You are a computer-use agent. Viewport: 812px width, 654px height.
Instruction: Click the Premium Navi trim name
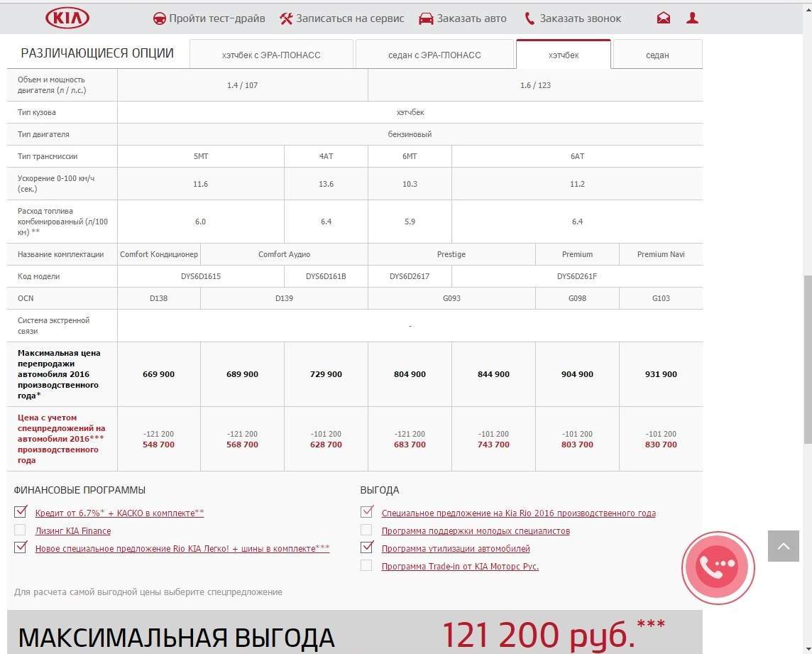click(x=661, y=254)
